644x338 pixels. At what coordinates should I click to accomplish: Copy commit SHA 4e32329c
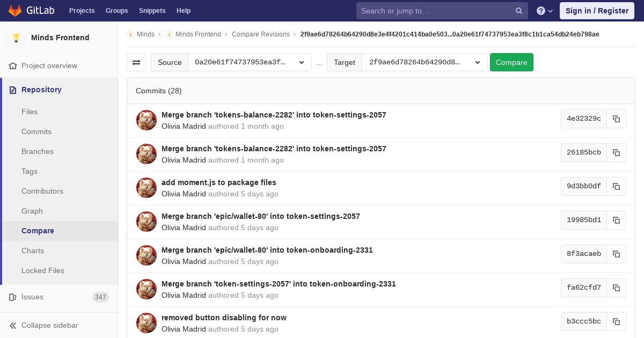tap(616, 119)
